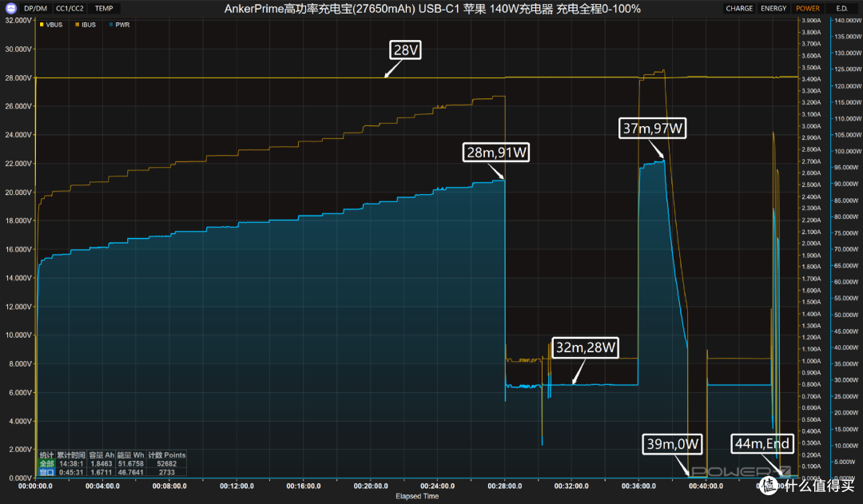Click the POWER-Z logo icon at top left
Viewport: 863px width, 504px height.
pos(10,8)
